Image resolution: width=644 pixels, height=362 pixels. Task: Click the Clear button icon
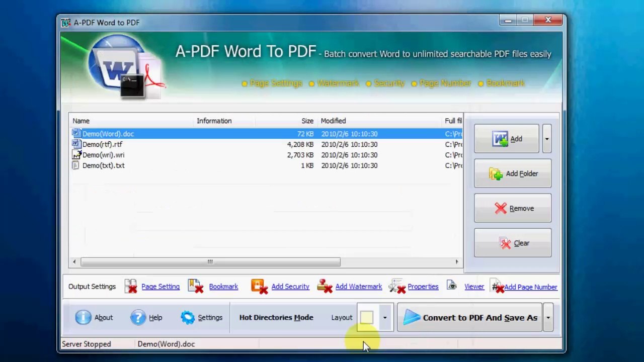pyautogui.click(x=505, y=243)
